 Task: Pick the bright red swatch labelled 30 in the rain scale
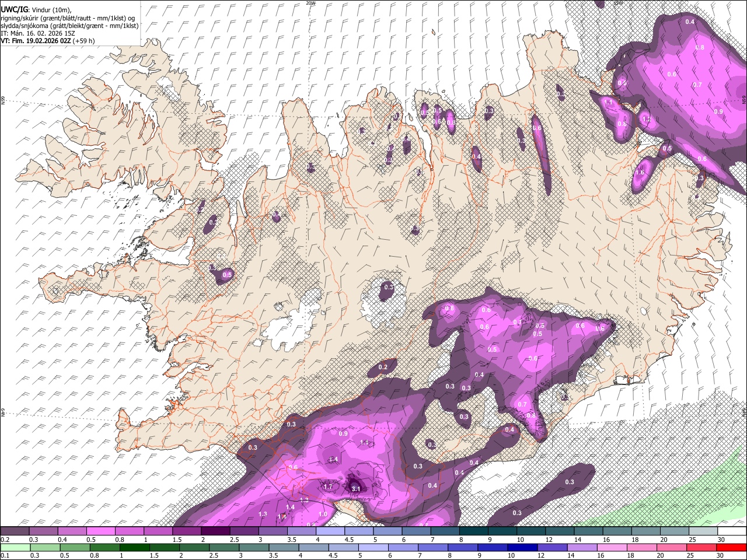point(732,547)
